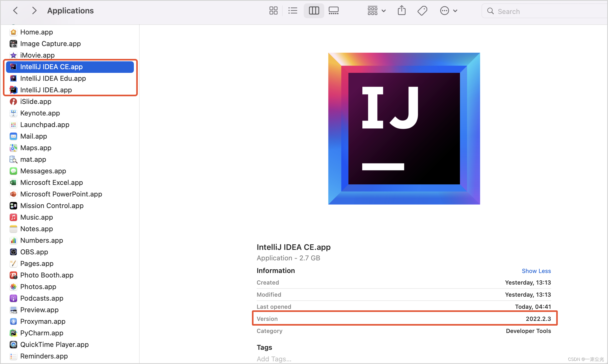Viewport: 608px width, 364px height.
Task: Switch to list view
Action: pyautogui.click(x=293, y=11)
